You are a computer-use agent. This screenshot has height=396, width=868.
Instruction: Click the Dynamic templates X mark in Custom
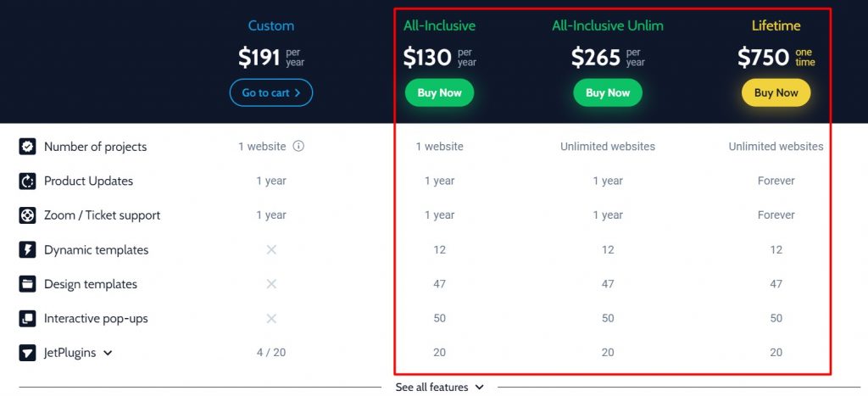tap(271, 250)
